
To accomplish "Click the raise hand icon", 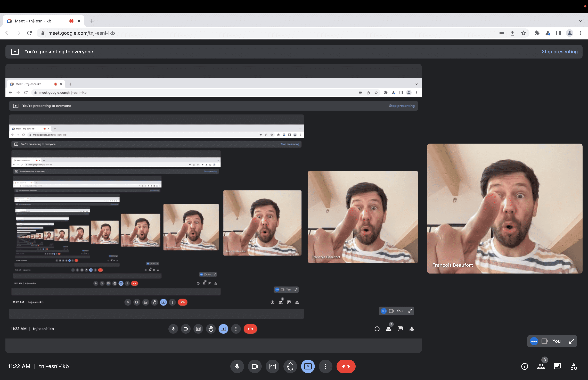I will [290, 366].
